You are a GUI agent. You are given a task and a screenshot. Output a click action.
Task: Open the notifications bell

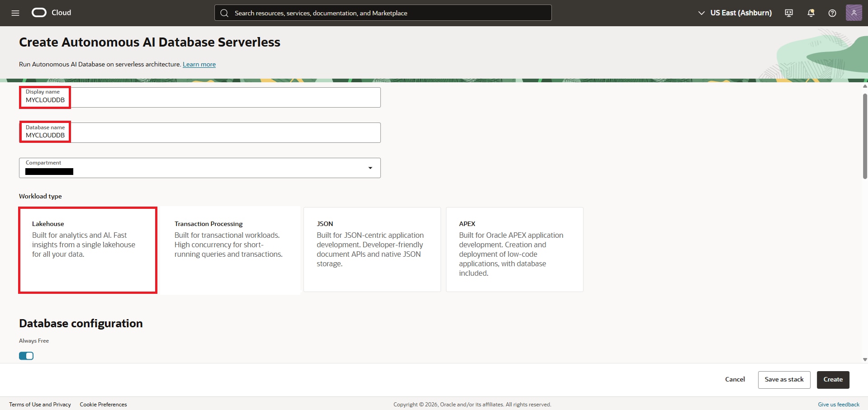tap(811, 13)
